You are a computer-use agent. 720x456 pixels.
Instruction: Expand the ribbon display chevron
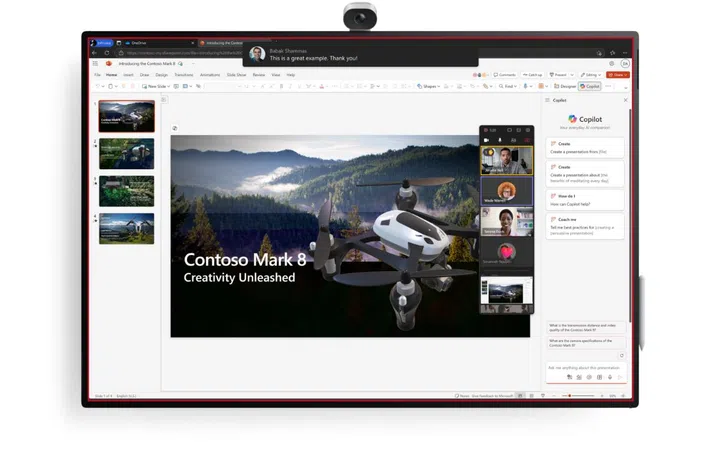click(625, 88)
